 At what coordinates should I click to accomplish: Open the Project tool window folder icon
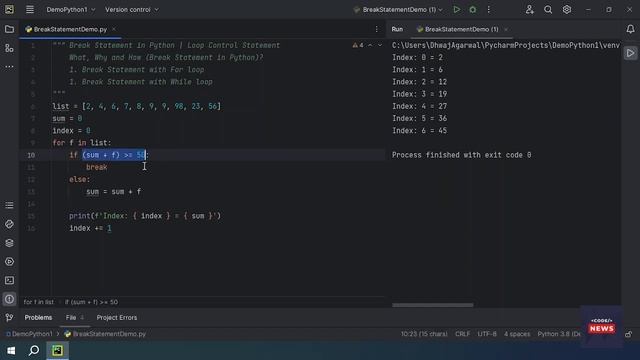9,29
